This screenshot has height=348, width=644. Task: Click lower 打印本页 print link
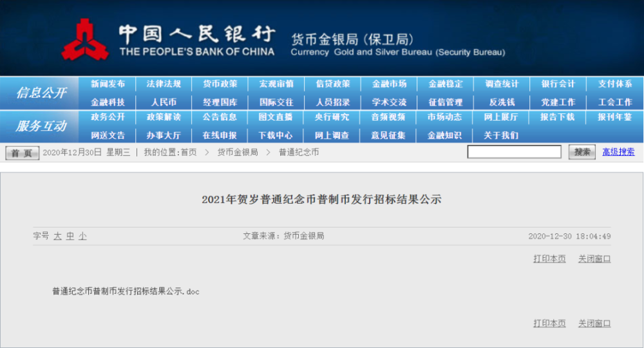[549, 324]
